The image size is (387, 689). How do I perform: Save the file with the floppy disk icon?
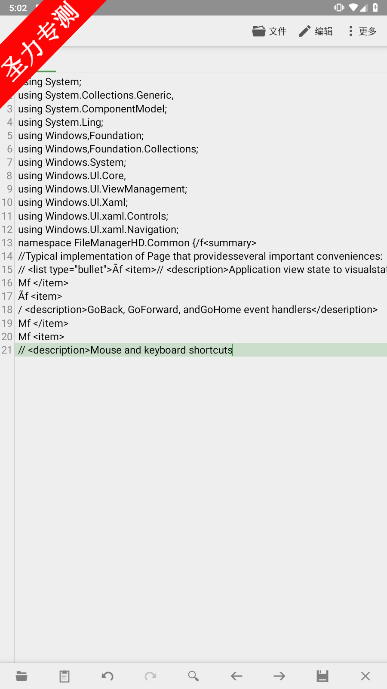[322, 676]
